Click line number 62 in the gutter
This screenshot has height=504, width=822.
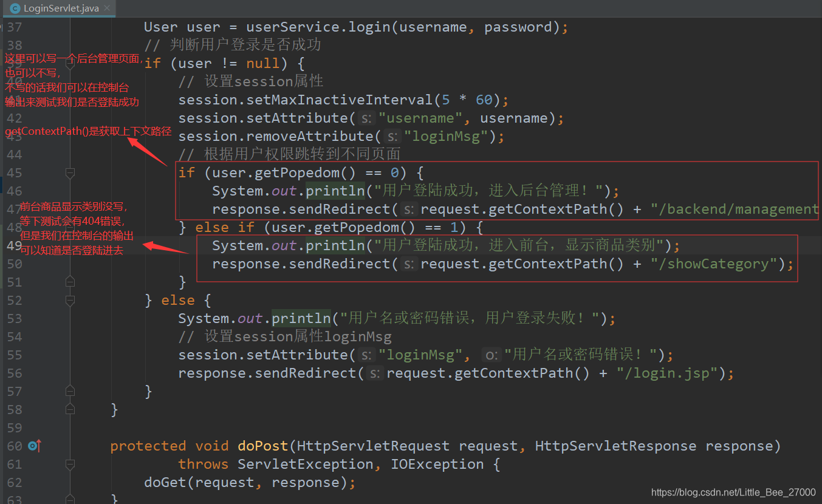click(15, 483)
